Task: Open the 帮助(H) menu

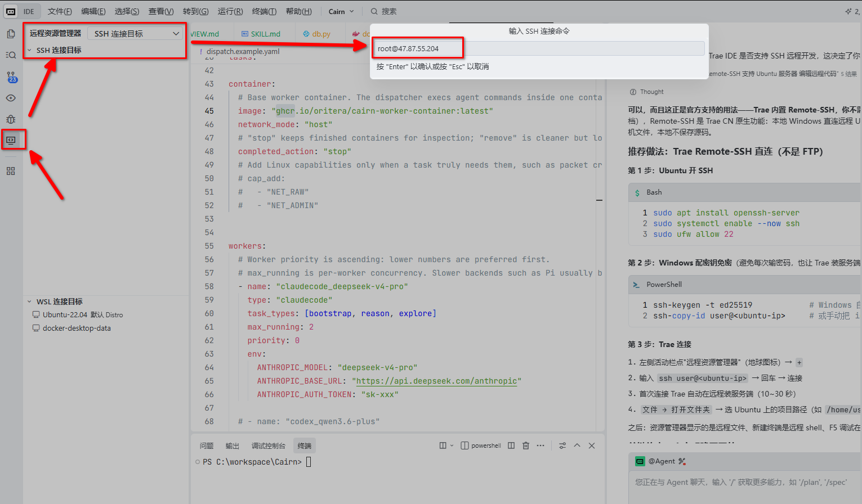Action: (298, 11)
